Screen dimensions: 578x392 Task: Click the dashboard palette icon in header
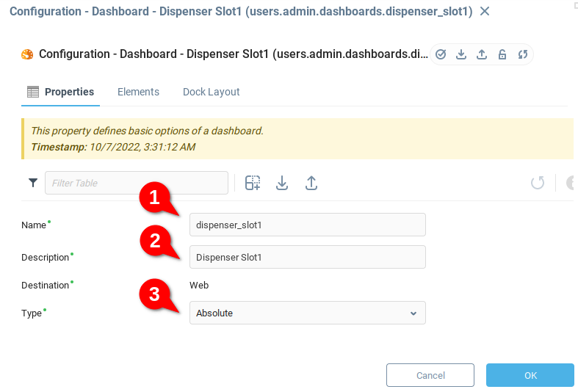(x=27, y=54)
